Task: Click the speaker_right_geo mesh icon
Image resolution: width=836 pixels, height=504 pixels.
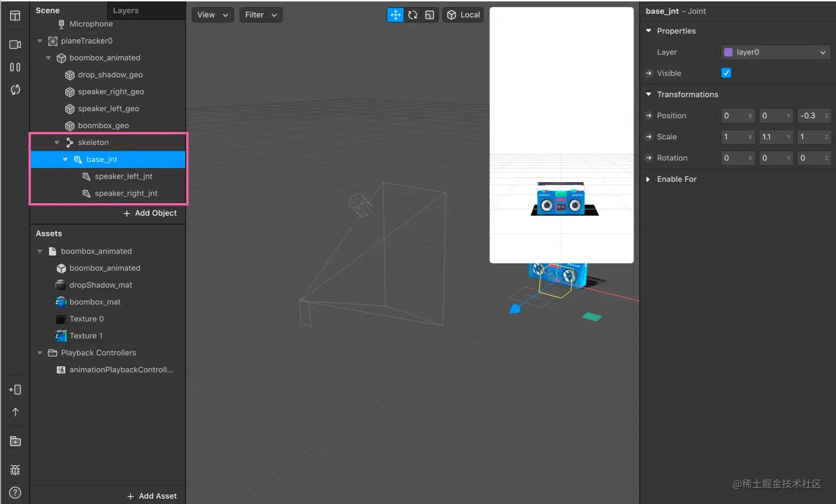Action: click(x=70, y=92)
